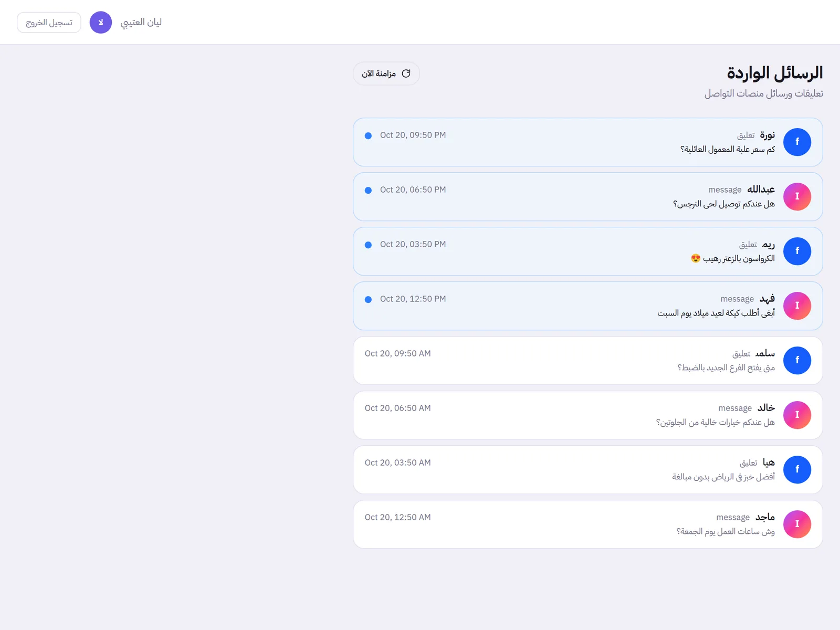Click timestamp Oct 20, 03:50 AM
The image size is (840, 630).
(x=398, y=463)
